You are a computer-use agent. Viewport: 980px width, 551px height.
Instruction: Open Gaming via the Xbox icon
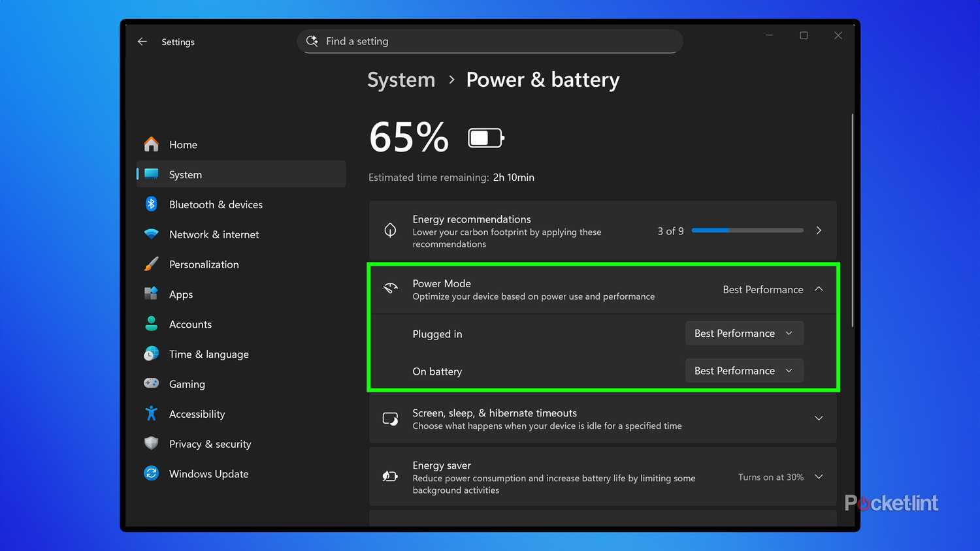click(151, 384)
